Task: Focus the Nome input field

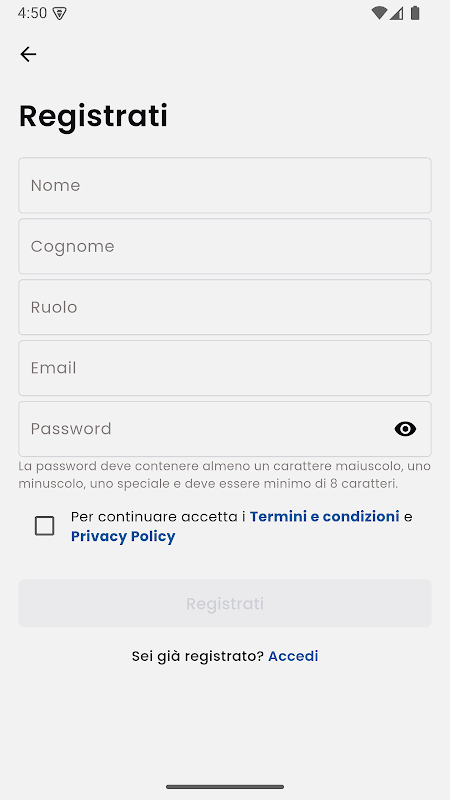Action: [x=225, y=185]
